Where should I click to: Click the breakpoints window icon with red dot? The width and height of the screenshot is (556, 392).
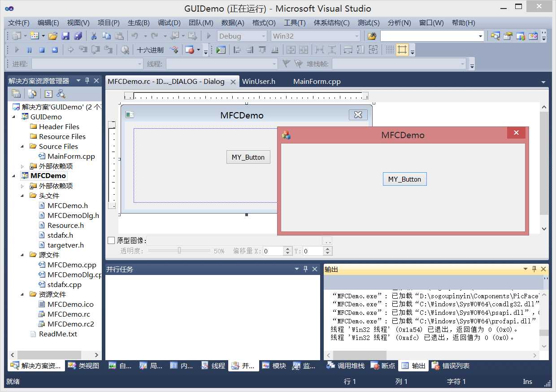tap(189, 50)
